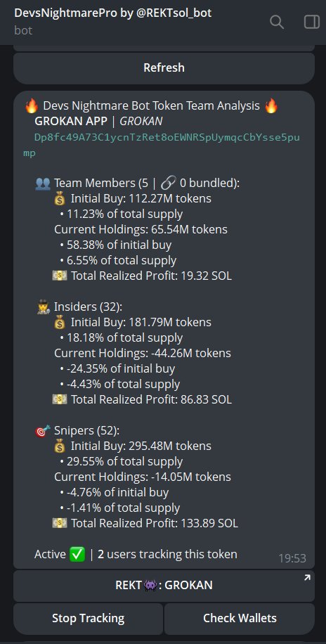Image resolution: width=326 pixels, height=644 pixels.
Task: Open the REKT : GROKAN link button
Action: coord(164,586)
